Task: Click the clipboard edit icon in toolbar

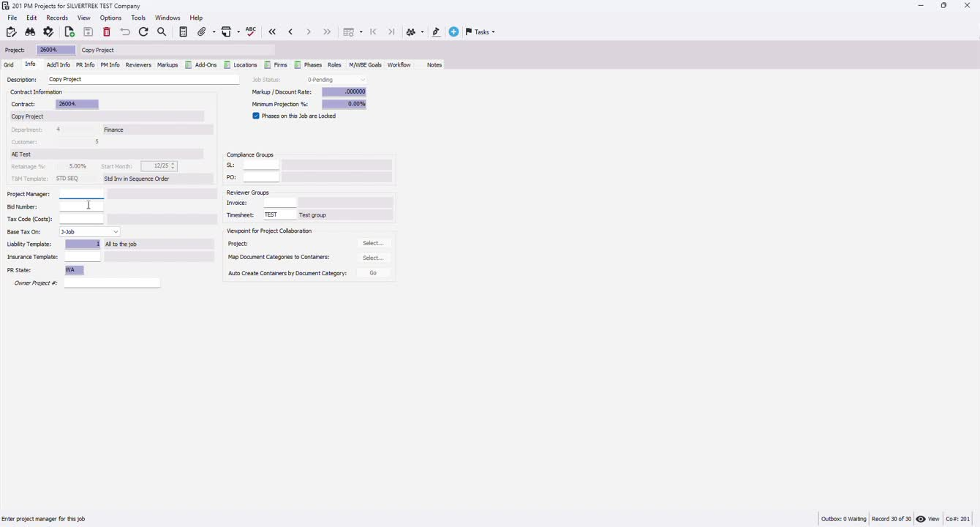Action: coord(11,32)
